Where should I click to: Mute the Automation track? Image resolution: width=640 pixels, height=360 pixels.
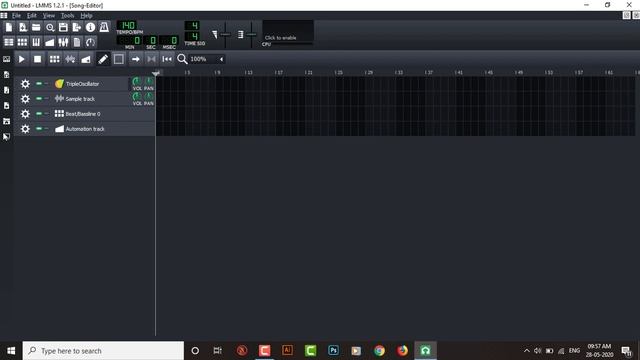pos(39,129)
